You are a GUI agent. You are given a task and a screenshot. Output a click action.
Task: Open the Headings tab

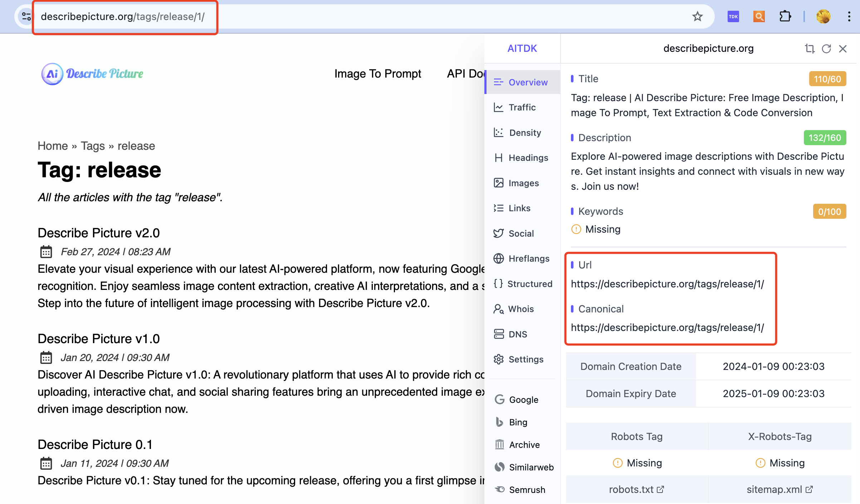point(522,158)
